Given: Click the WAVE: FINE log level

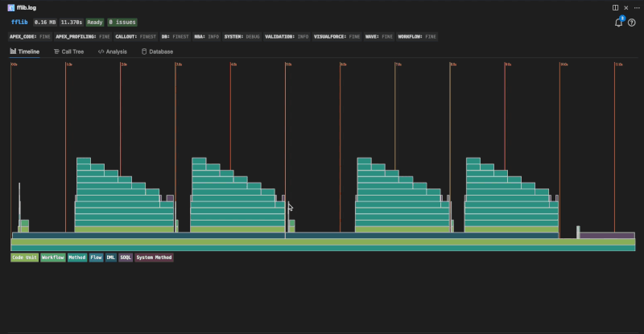Looking at the screenshot, I should [378, 36].
